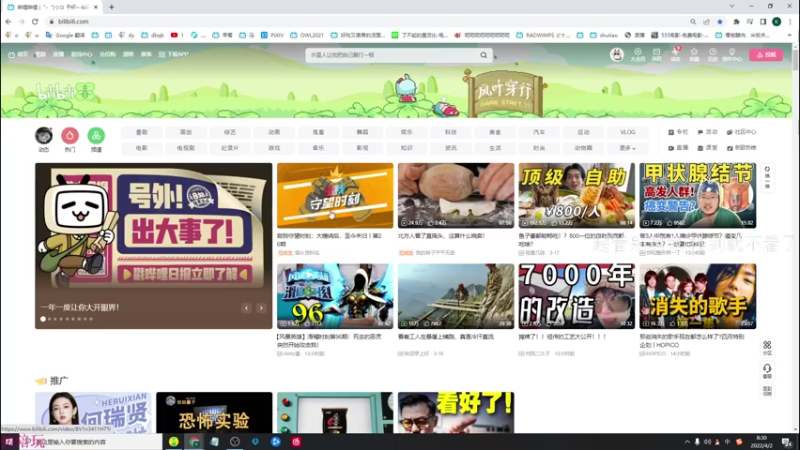This screenshot has width=800, height=450.
Task: Open PIXIV bookmark in bookmarks bar
Action: tap(272, 35)
